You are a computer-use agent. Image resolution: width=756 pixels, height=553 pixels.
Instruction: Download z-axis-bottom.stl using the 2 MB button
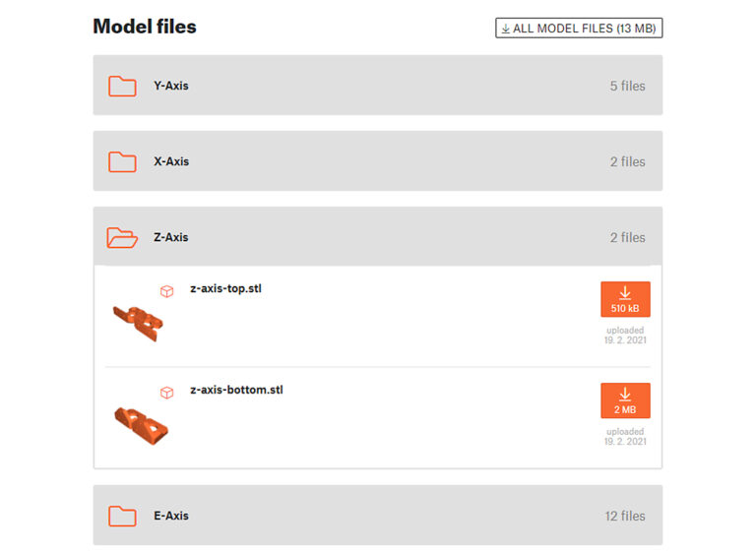click(x=625, y=400)
